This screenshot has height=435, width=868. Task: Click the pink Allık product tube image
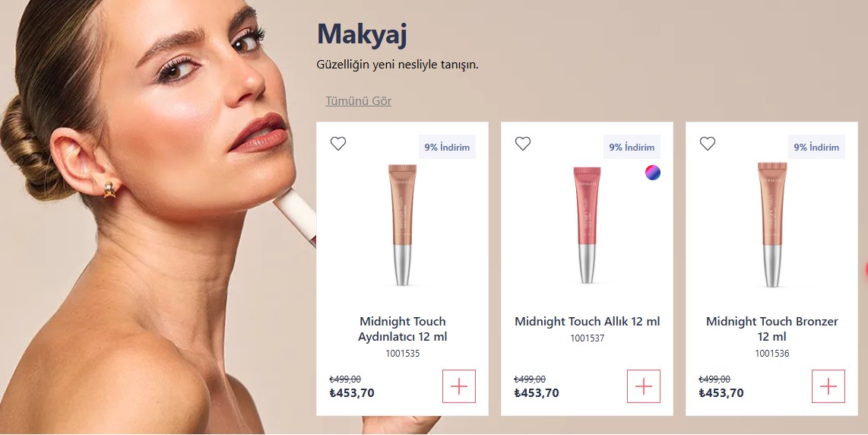point(587,224)
